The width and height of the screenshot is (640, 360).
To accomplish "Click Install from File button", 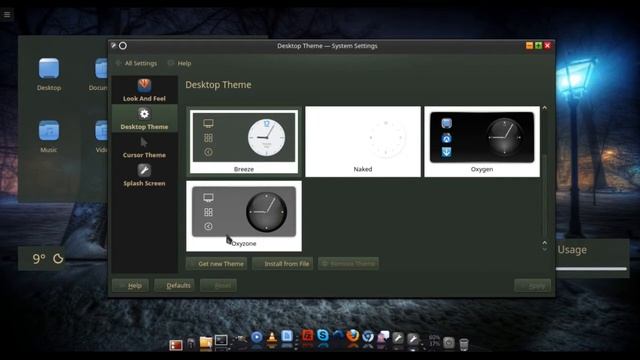I will pos(282,264).
